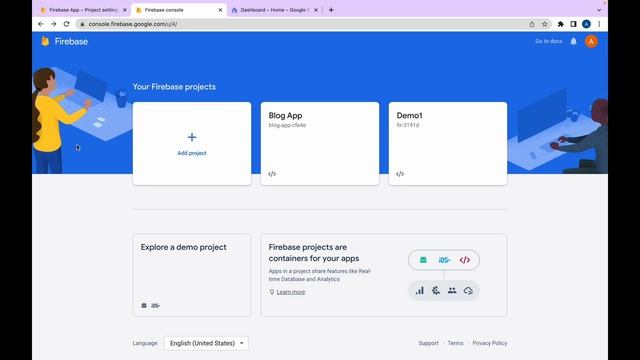Close the Dashboard Home tab
The width and height of the screenshot is (640, 360).
316,10
